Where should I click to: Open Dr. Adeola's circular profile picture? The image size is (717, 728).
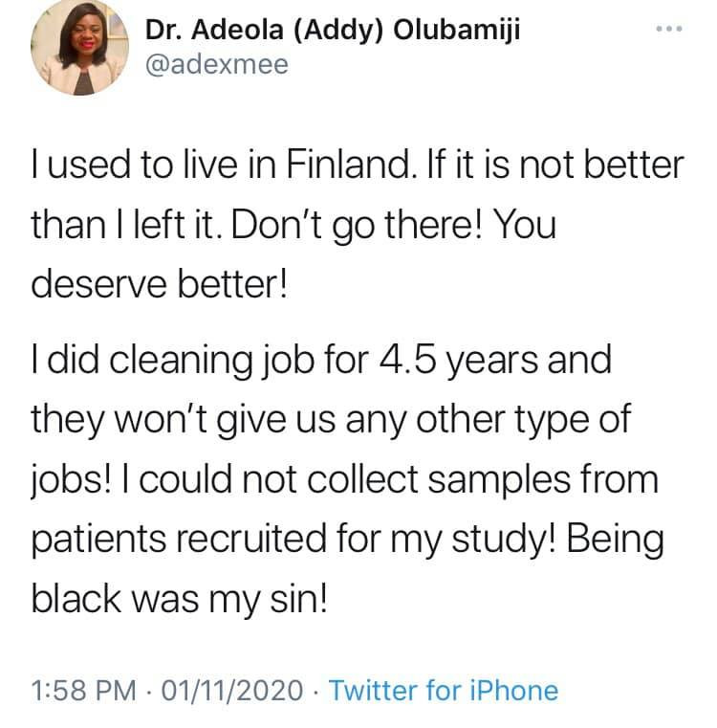point(79,48)
